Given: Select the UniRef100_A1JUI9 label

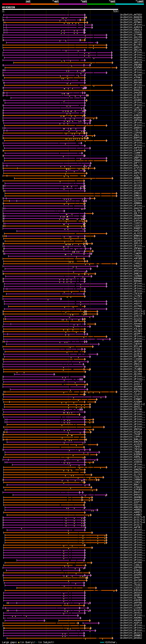Looking at the screenshot, I should [x=131, y=233].
